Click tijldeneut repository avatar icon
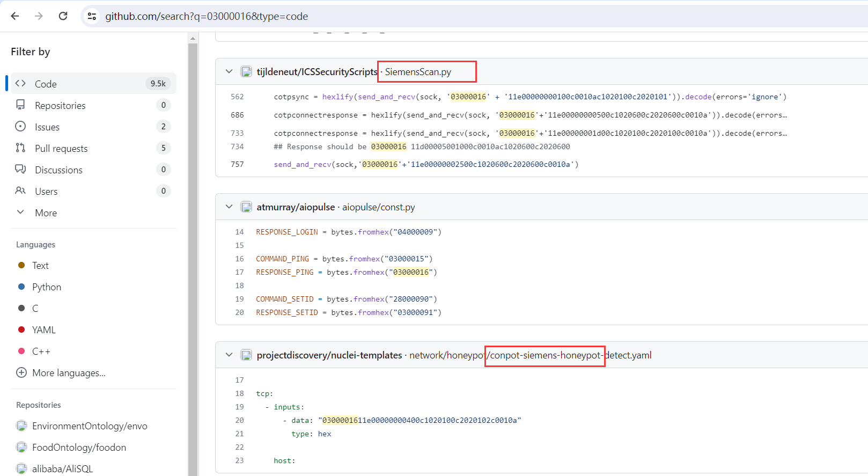The image size is (868, 476). pos(246,71)
